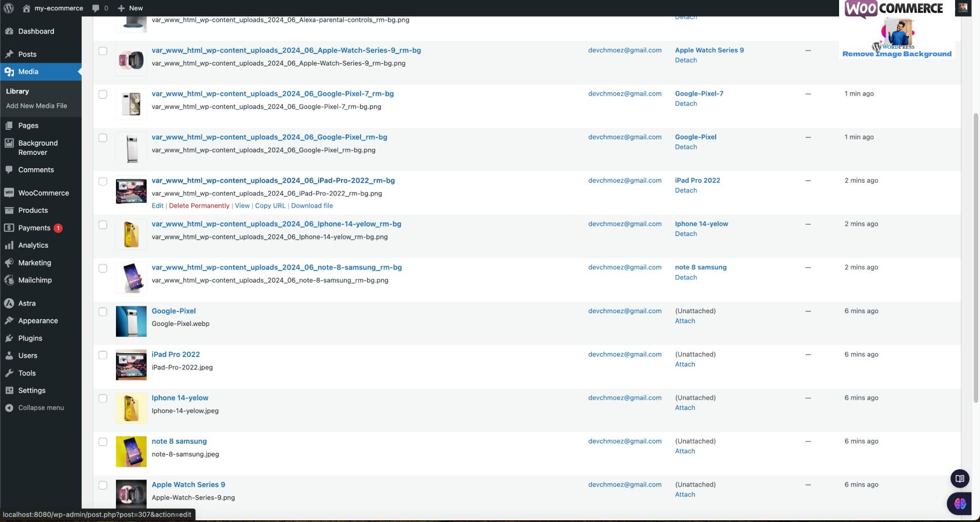Click Attach link for Google-Pixel.webp
This screenshot has width=980, height=522.
tap(685, 321)
